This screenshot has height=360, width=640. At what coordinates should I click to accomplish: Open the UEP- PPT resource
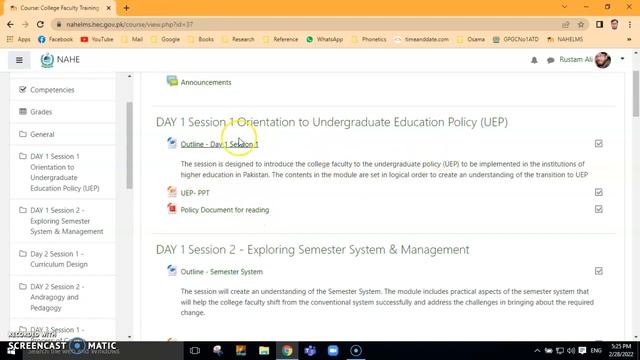195,193
